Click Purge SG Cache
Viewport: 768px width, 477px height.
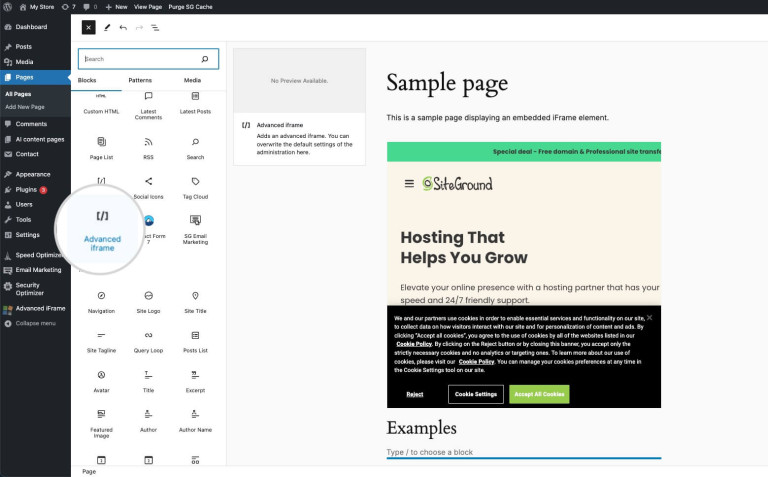191,7
